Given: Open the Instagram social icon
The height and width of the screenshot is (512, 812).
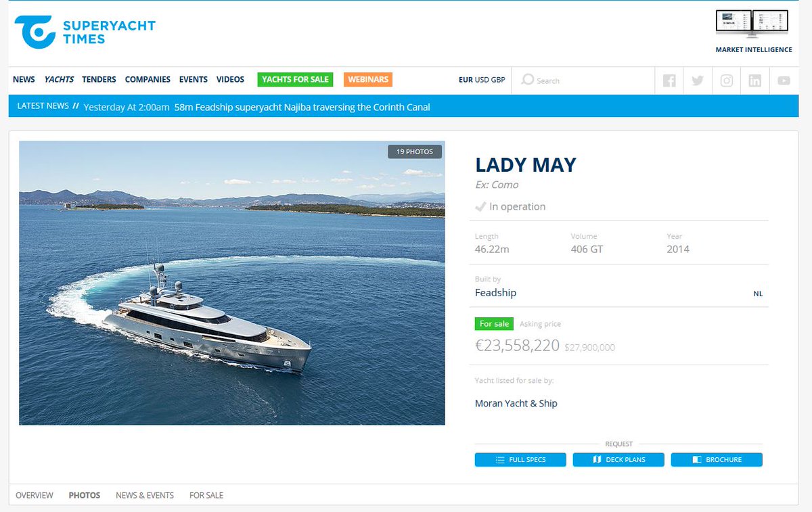Looking at the screenshot, I should tap(727, 80).
